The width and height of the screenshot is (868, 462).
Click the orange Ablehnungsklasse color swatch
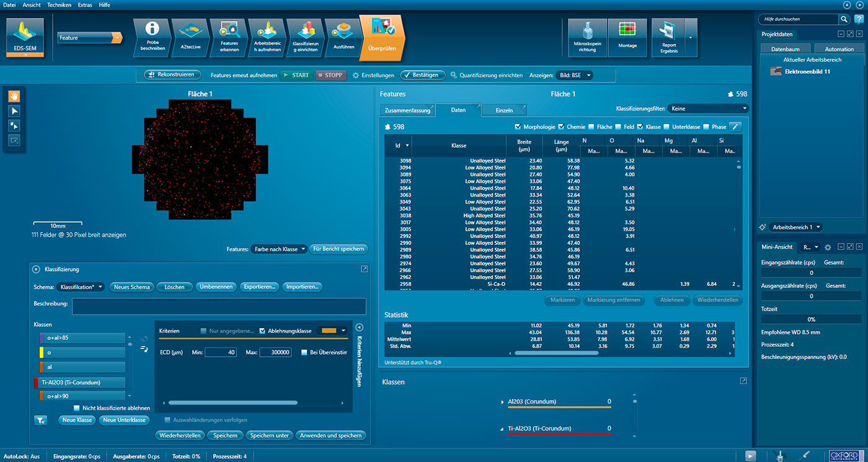329,331
